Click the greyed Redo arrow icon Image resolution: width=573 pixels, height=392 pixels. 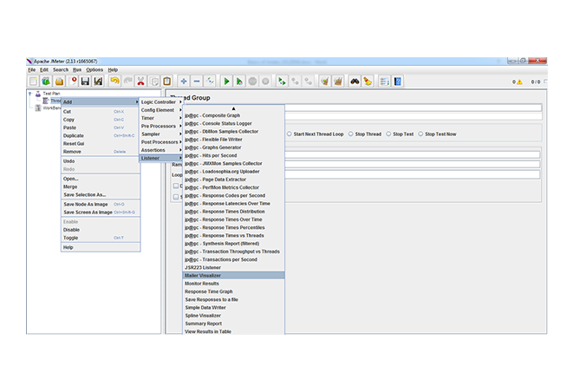128,82
